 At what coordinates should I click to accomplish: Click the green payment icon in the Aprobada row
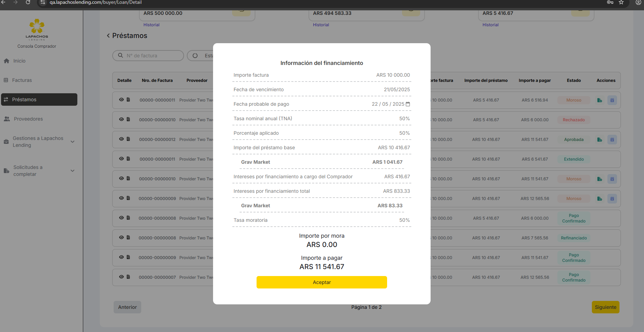point(599,140)
